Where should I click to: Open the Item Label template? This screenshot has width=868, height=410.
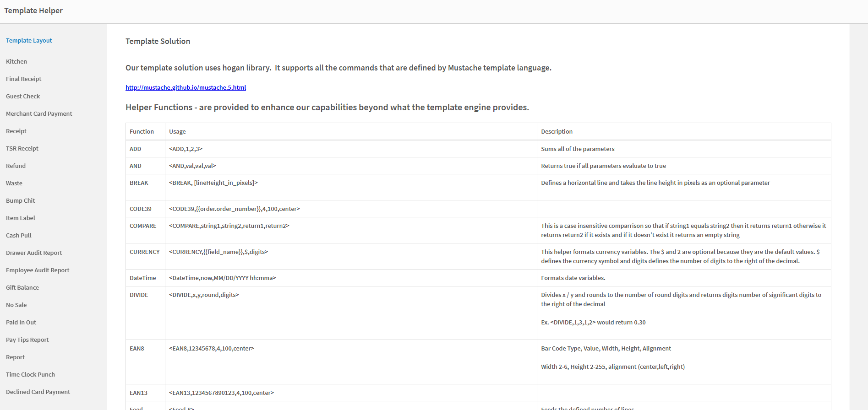click(20, 218)
